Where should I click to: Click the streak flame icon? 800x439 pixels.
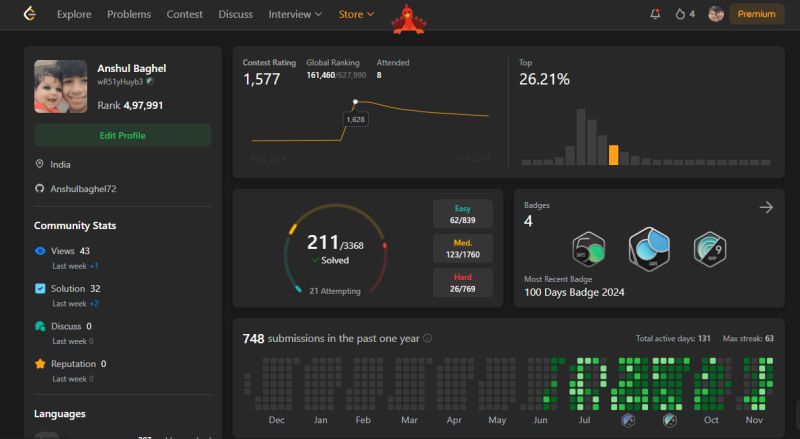click(x=680, y=14)
